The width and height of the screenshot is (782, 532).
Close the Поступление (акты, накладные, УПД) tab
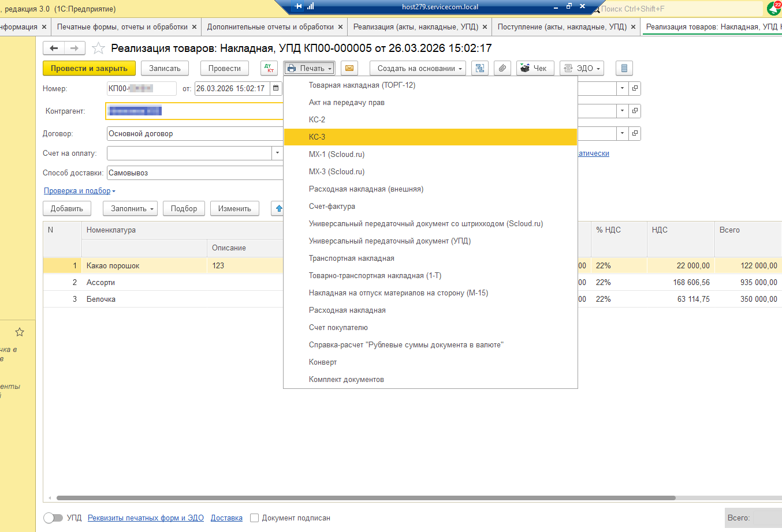(633, 27)
